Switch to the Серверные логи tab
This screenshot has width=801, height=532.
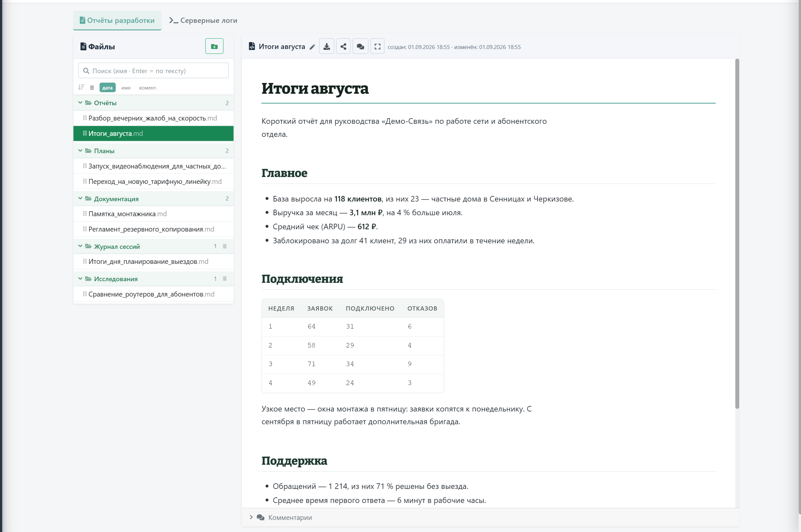[x=203, y=20]
